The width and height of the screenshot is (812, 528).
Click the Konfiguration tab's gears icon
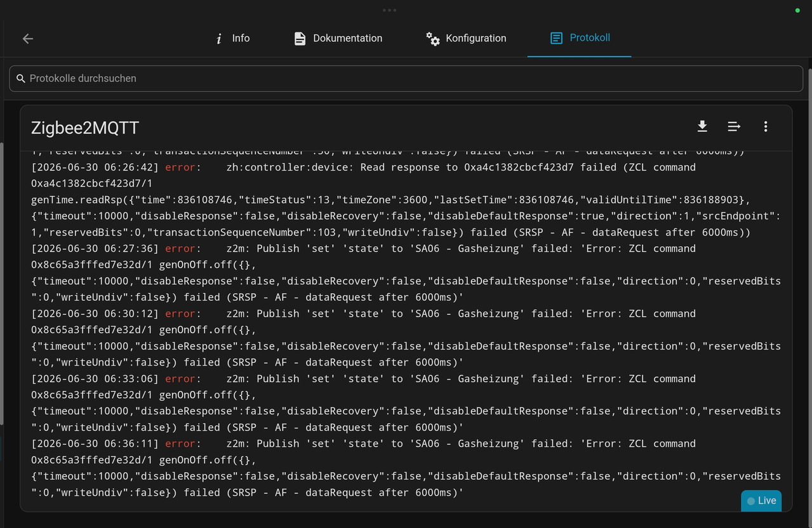[433, 39]
